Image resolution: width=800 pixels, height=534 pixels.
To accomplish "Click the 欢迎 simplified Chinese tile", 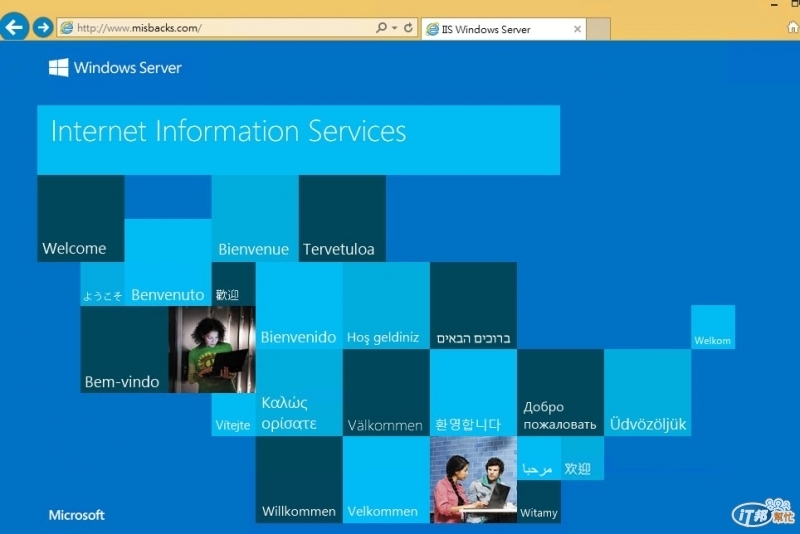I will (x=582, y=458).
